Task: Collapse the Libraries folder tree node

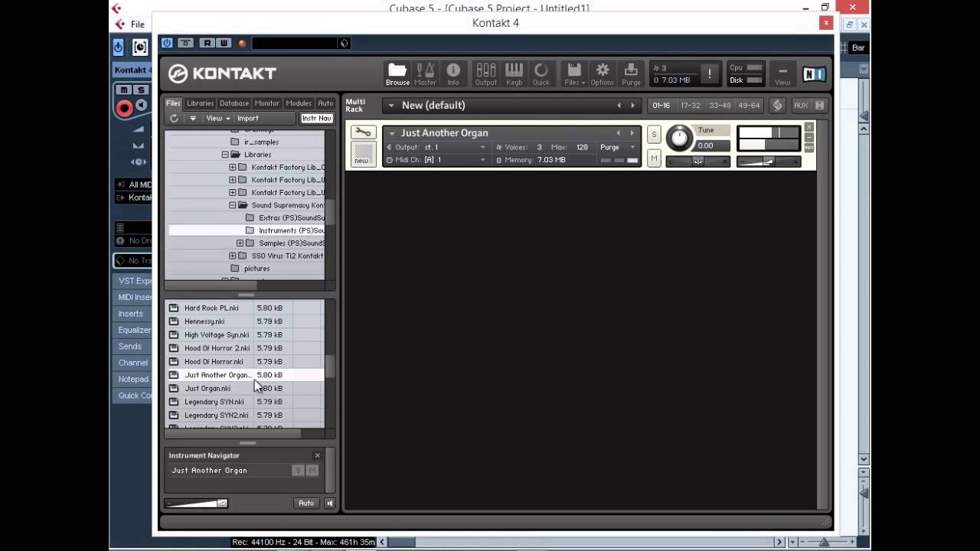Action: [x=225, y=155]
